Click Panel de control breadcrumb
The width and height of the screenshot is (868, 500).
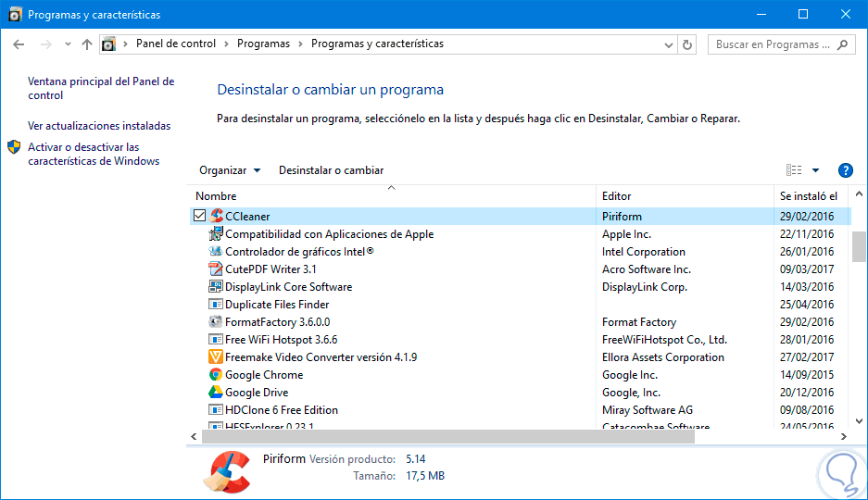point(175,44)
